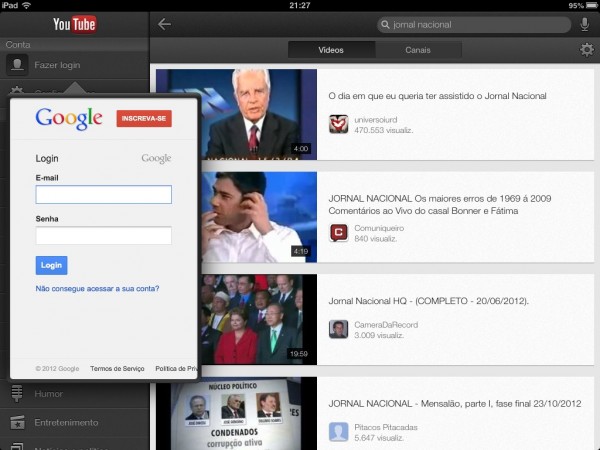
Task: Open the Entretenimento sidebar category
Action: [75, 422]
